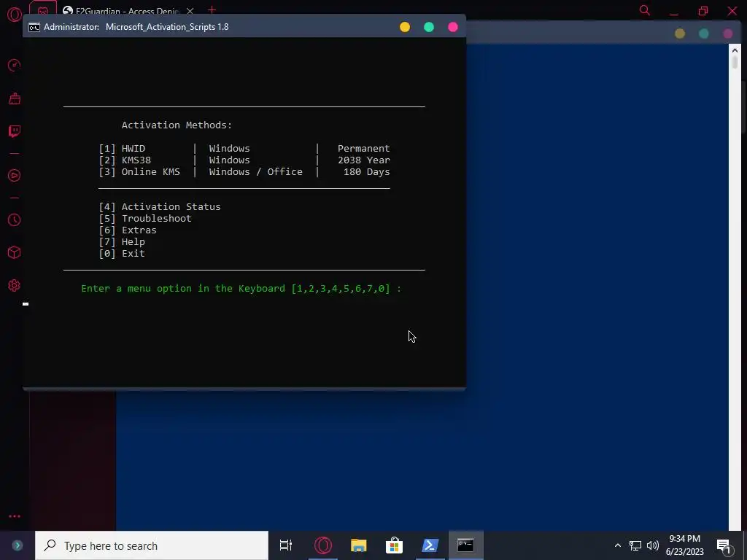Show hidden system tray icons
The image size is (747, 560).
click(617, 545)
